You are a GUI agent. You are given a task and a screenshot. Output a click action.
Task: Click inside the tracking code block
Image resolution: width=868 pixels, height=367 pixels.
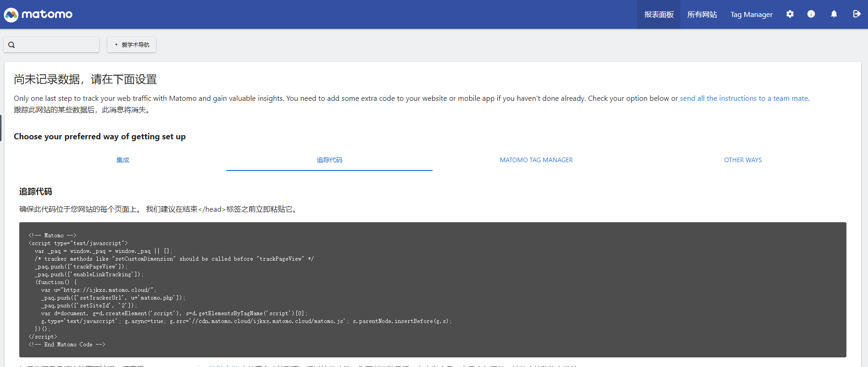[433, 290]
